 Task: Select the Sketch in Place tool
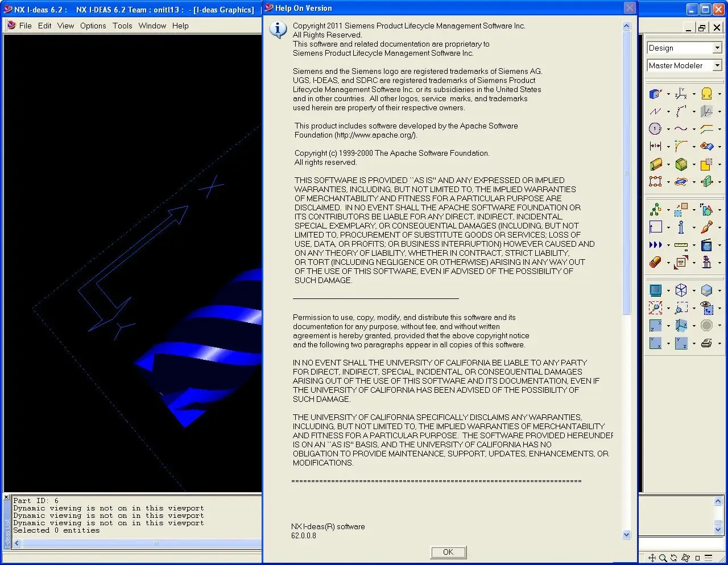point(656,94)
